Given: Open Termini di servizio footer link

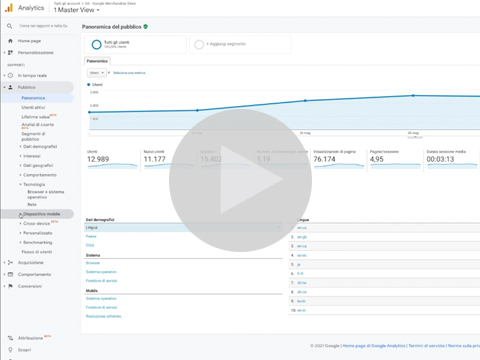Looking at the screenshot, I should pos(427,346).
